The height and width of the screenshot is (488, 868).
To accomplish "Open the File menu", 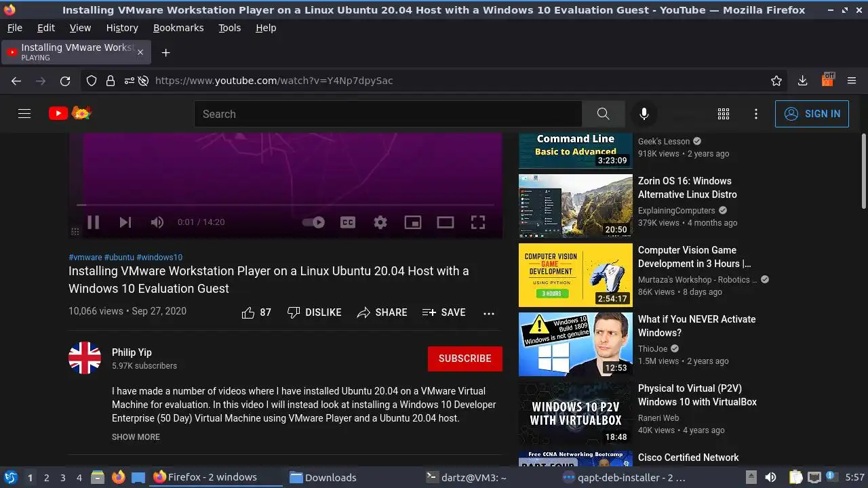I will 14,28.
